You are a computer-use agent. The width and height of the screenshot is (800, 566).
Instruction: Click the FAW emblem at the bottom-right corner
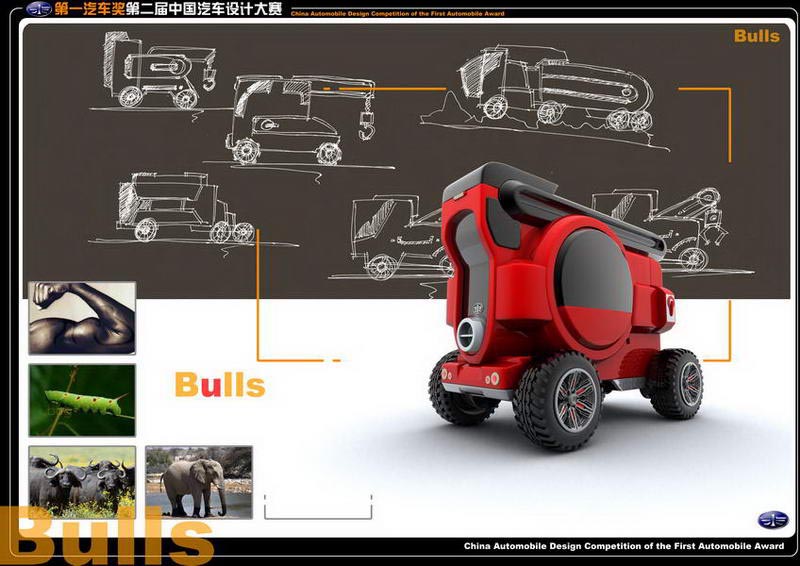[772, 519]
